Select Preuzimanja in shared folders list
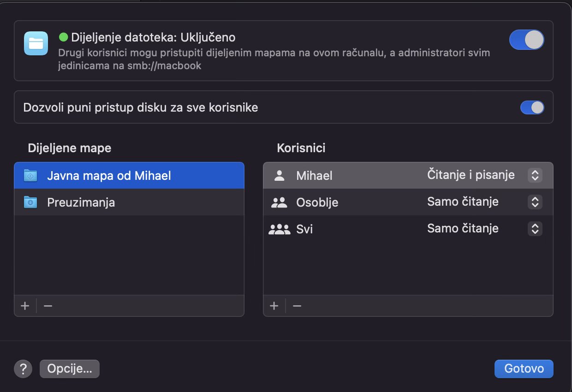 [x=81, y=202]
